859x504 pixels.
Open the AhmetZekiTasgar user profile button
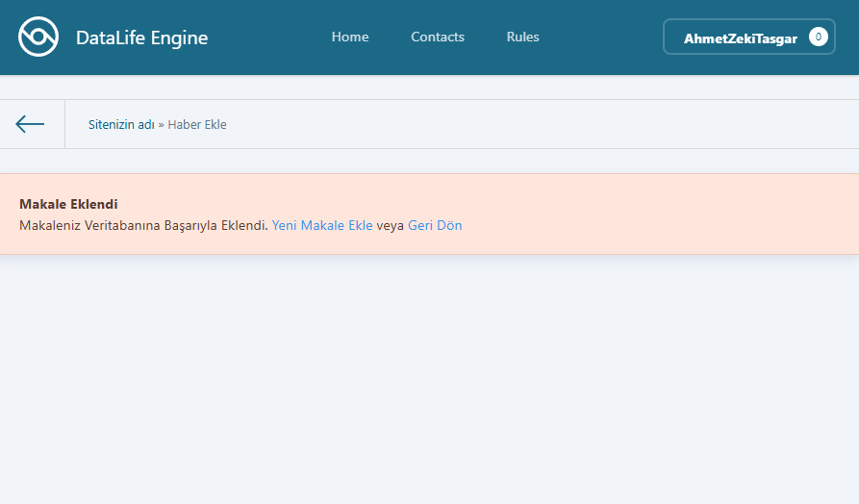pyautogui.click(x=739, y=38)
